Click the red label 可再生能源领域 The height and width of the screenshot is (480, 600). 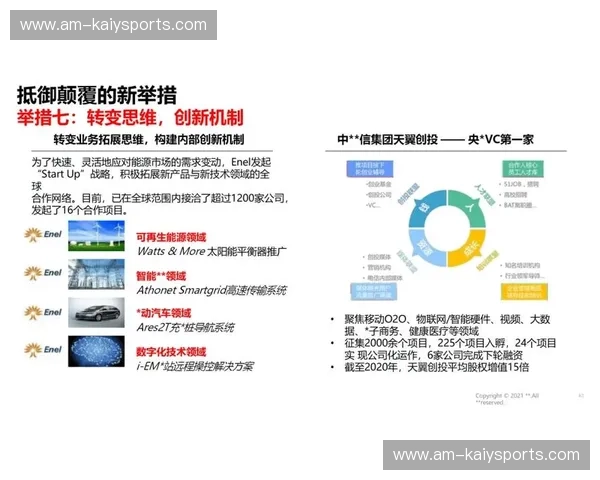pos(171,237)
